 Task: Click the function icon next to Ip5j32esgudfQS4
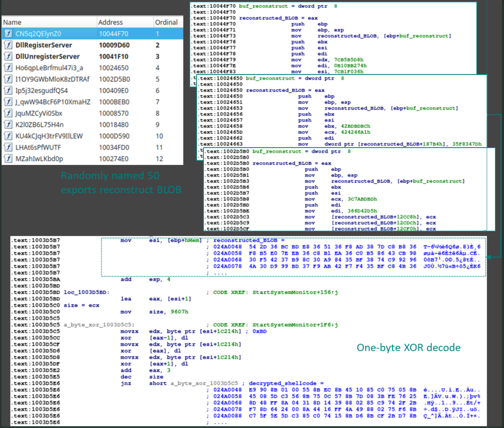click(8, 90)
